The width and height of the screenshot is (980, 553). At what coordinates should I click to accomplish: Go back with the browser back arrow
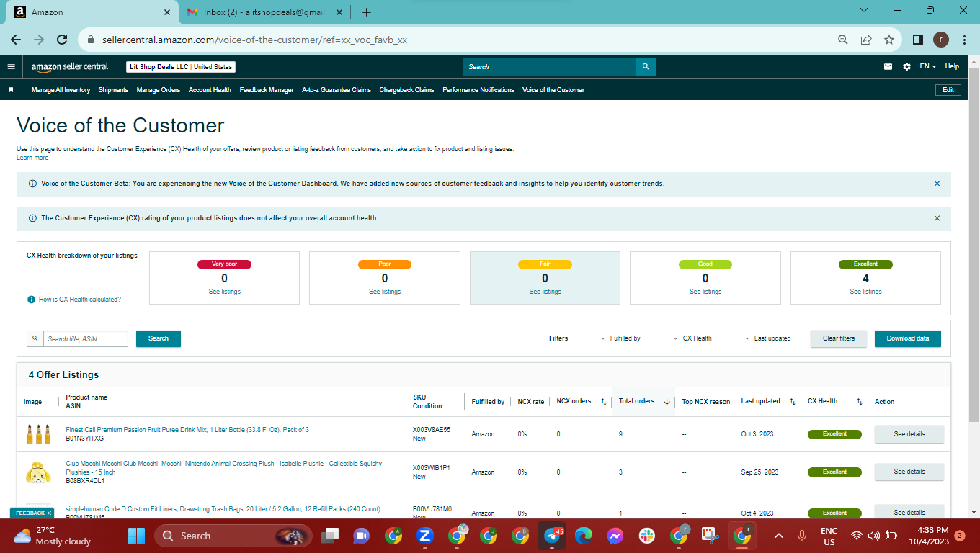click(x=16, y=40)
